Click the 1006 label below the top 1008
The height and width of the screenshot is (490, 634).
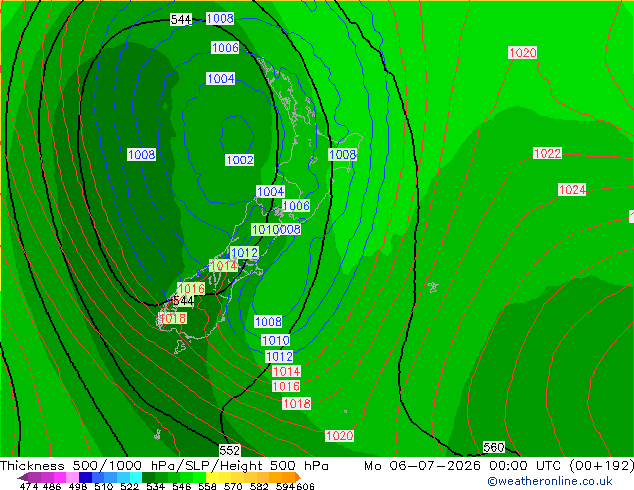point(225,48)
